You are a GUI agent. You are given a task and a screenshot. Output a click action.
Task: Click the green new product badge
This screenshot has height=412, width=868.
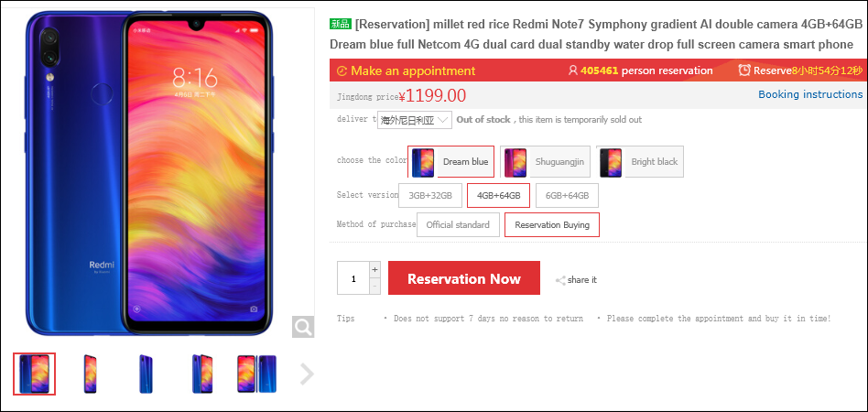pos(341,24)
